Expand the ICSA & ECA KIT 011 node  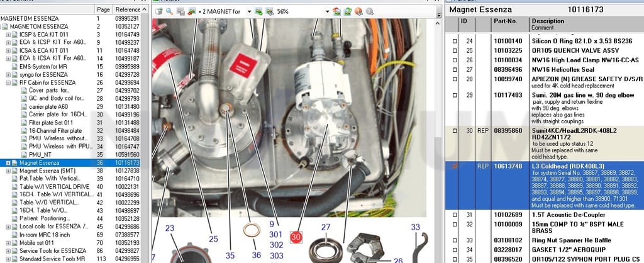[x=8, y=50]
